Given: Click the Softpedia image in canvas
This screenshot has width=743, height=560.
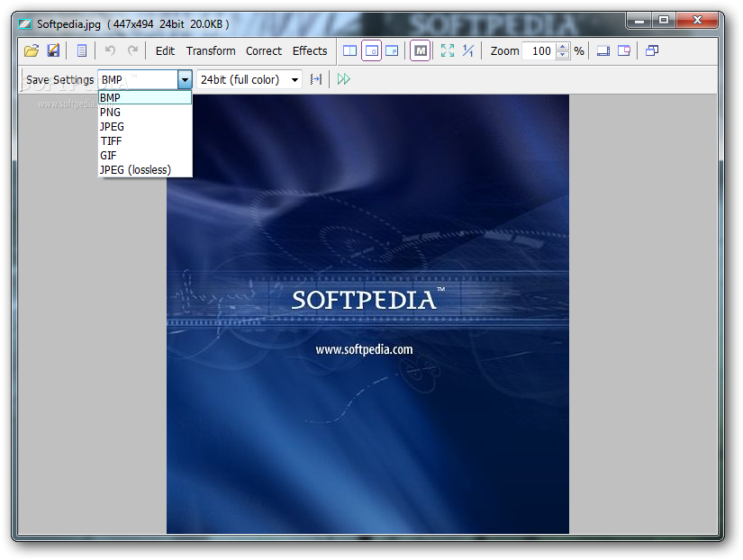Looking at the screenshot, I should tap(367, 313).
